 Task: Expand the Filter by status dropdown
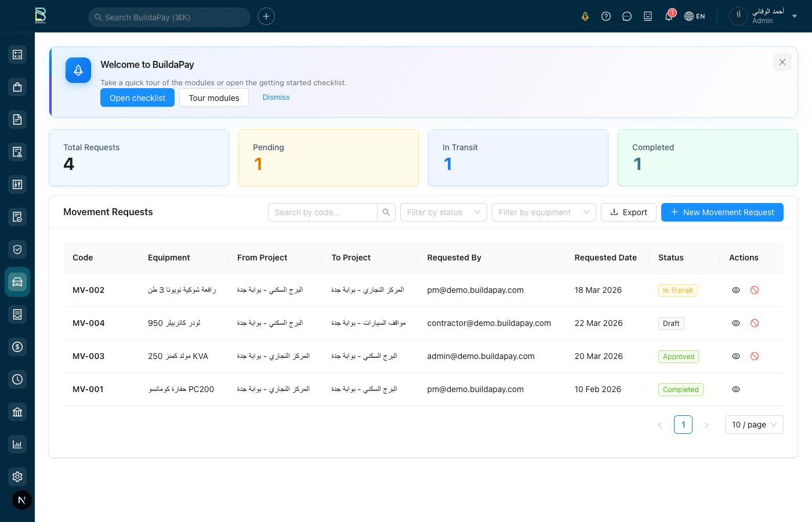click(x=443, y=212)
